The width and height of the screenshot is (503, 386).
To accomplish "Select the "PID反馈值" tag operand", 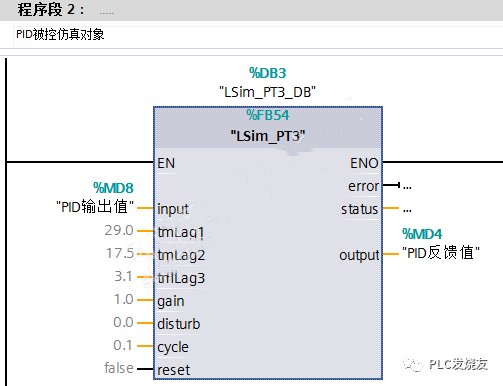I will click(x=441, y=253).
